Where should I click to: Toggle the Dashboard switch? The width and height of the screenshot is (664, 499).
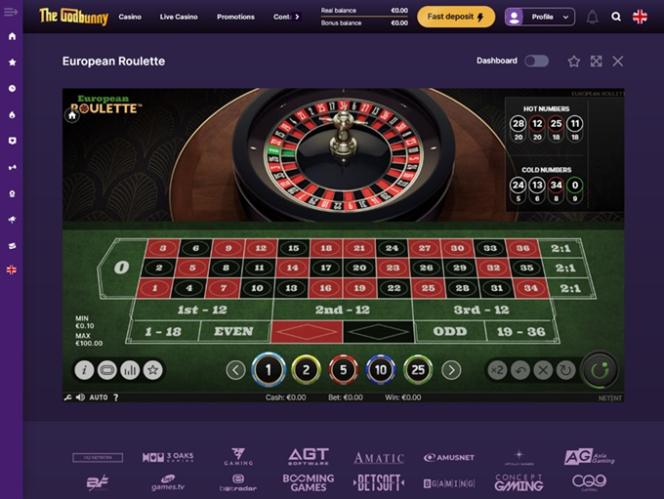(537, 61)
